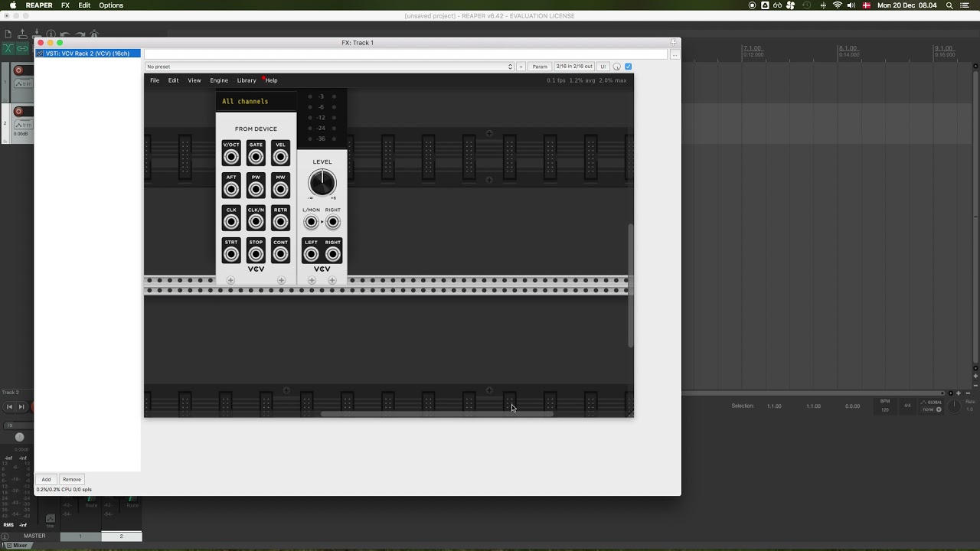Open REAPER Options menu in menu bar
The width and height of the screenshot is (980, 551).
pos(111,5)
